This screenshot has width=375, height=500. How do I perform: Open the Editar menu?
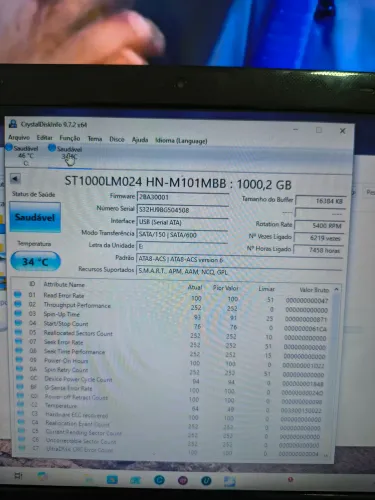click(44, 138)
